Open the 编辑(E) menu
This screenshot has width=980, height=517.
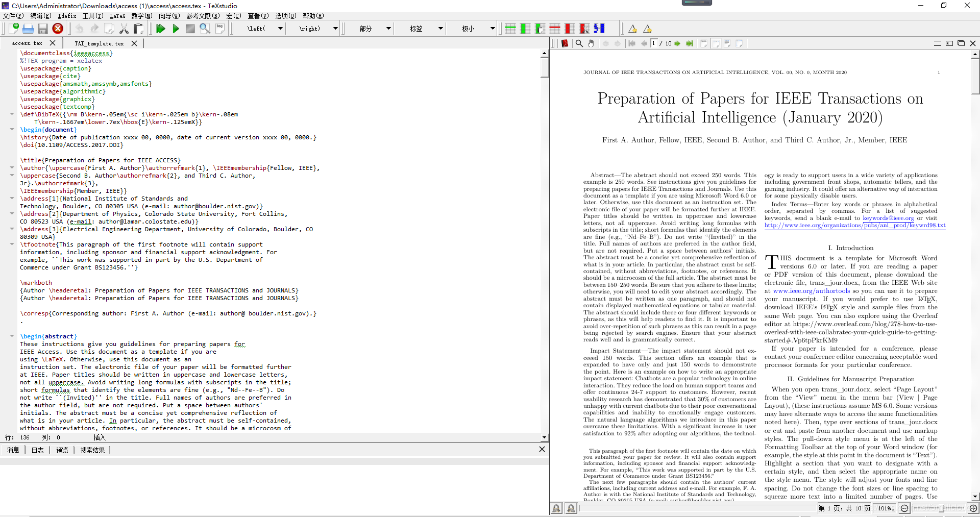(40, 16)
